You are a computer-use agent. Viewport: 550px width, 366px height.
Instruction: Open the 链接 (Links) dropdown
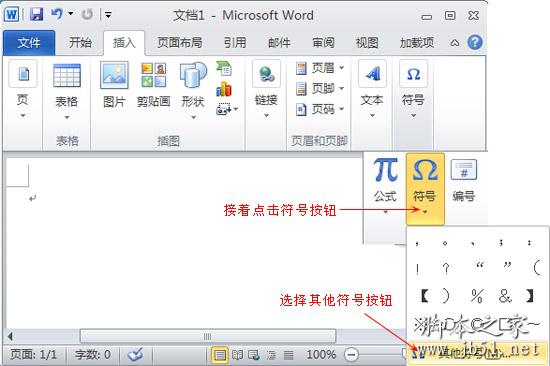tap(267, 90)
